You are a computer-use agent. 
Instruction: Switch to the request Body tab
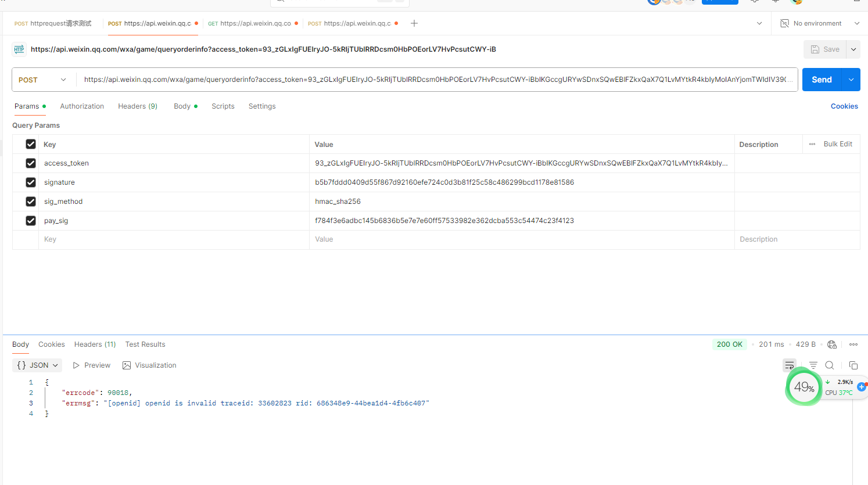(x=185, y=106)
